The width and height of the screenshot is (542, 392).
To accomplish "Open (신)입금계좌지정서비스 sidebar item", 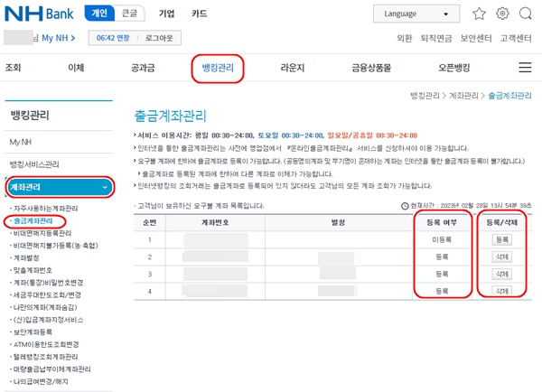I will pyautogui.click(x=48, y=320).
